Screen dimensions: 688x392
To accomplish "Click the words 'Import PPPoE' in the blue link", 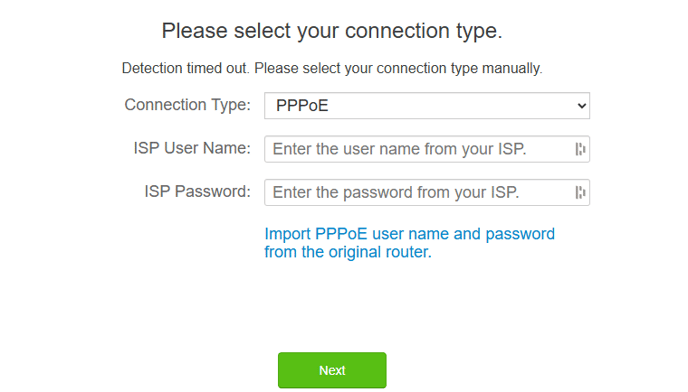I will pos(316,234).
